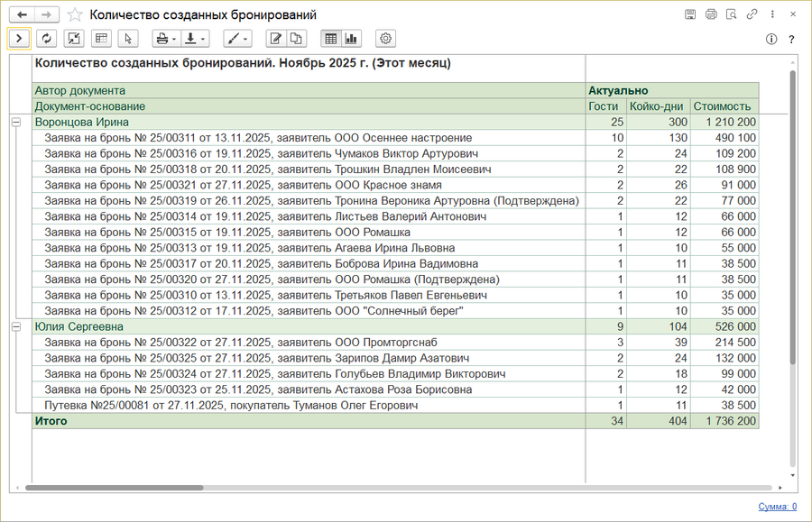Click the refresh report icon
The image size is (812, 522).
tap(46, 39)
